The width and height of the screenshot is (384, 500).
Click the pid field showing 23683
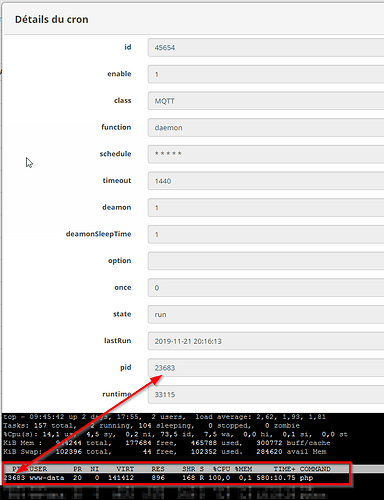point(266,367)
